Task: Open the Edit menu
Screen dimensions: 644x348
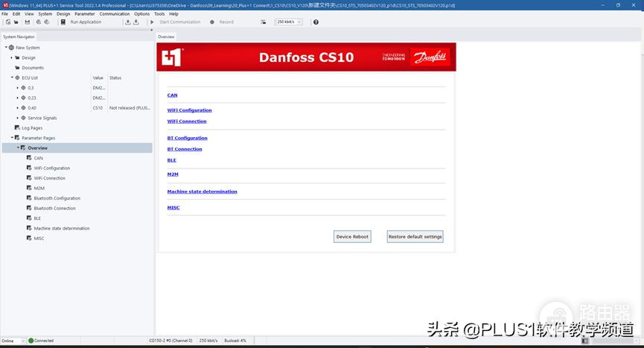Action: 16,13
